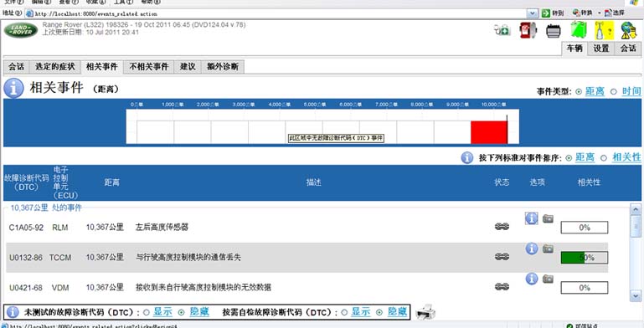Click description 接收到来自行驶高度控制模块的无效数据
This screenshot has height=328, width=644.
point(204,287)
